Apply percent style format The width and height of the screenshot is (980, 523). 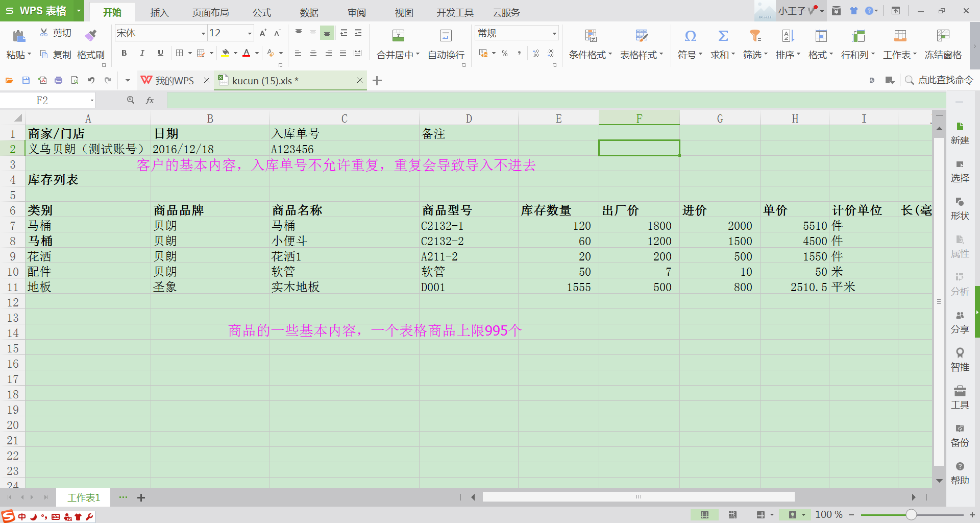tap(505, 53)
